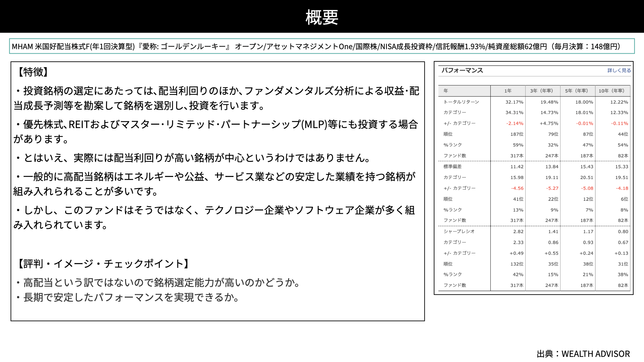Select the トータルリターン row label
The image size is (644, 362).
point(461,102)
